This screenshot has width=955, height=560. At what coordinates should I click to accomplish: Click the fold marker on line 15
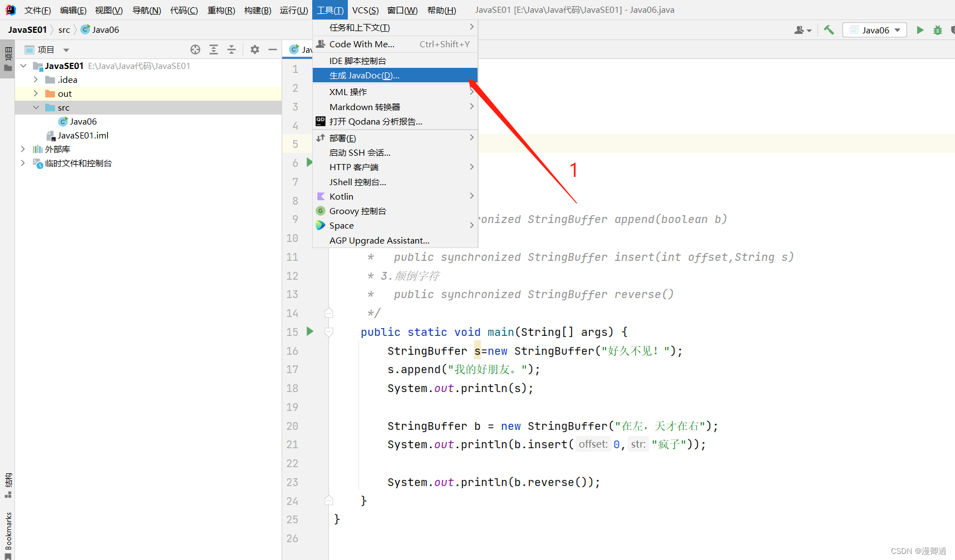click(x=329, y=332)
